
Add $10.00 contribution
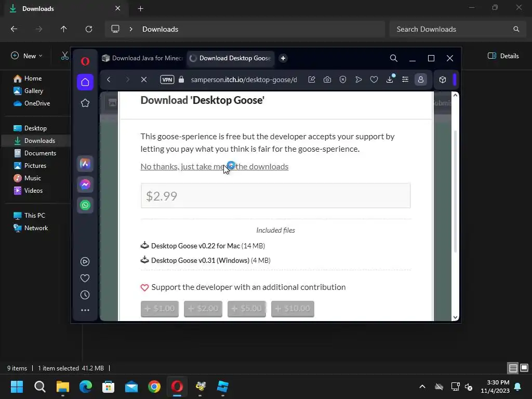click(x=292, y=309)
